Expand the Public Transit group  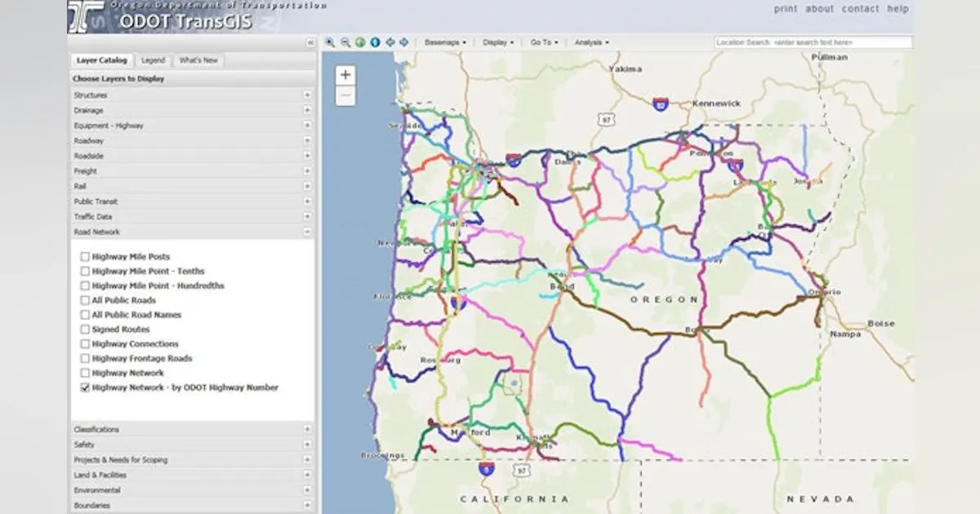point(307,202)
